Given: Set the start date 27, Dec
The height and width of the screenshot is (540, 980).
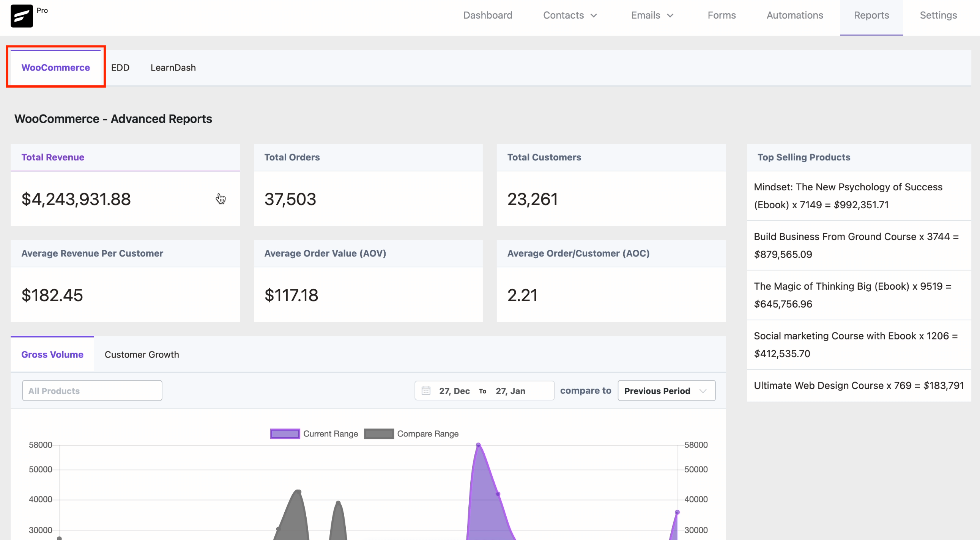Looking at the screenshot, I should (454, 391).
